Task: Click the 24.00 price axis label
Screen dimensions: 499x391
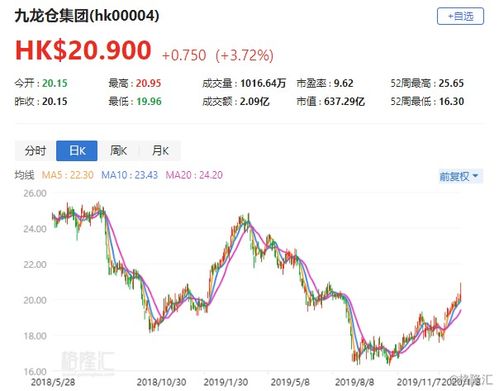Action: (x=35, y=229)
